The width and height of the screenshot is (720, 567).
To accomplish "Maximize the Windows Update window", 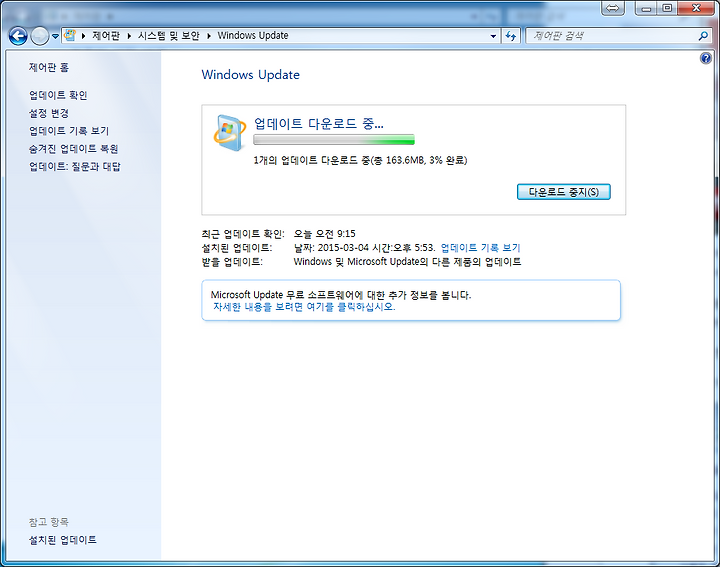I will 667,8.
